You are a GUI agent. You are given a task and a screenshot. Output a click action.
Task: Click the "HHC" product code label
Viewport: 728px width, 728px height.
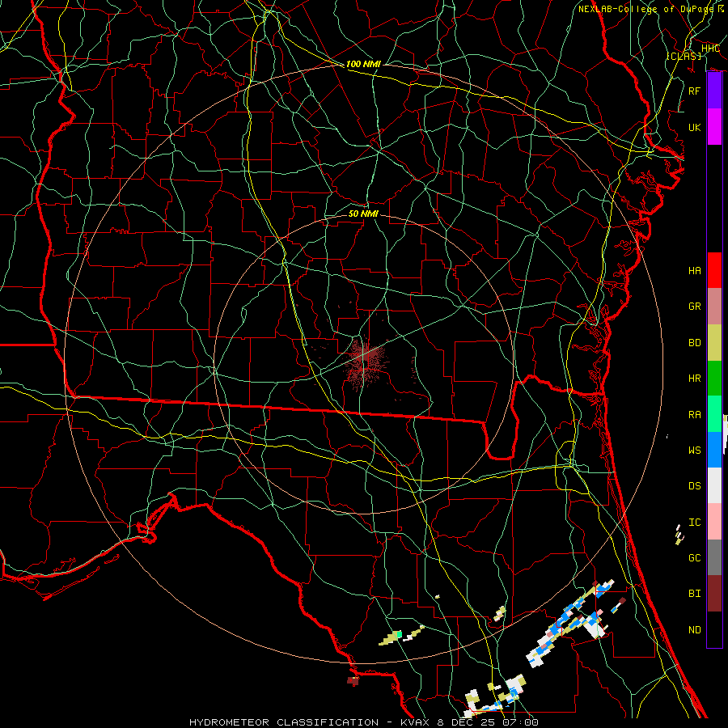710,49
